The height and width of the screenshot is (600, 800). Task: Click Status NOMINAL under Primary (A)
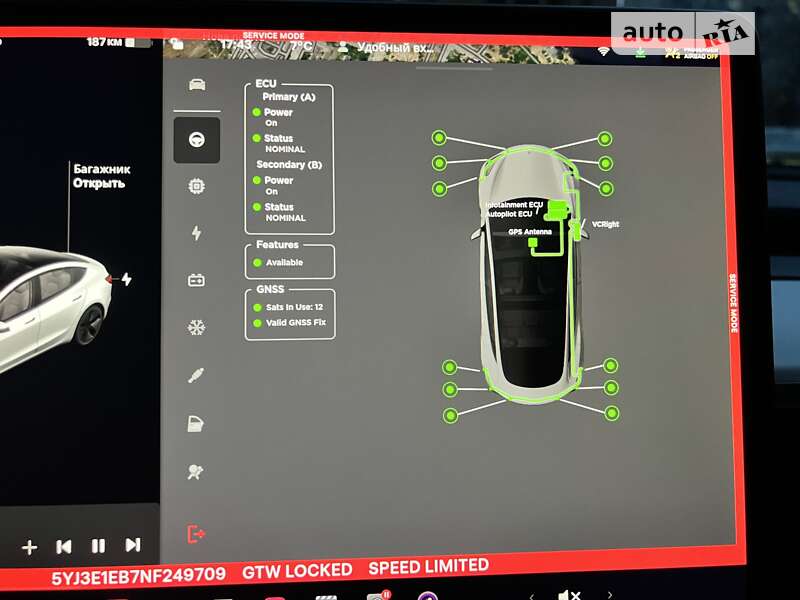tap(279, 143)
